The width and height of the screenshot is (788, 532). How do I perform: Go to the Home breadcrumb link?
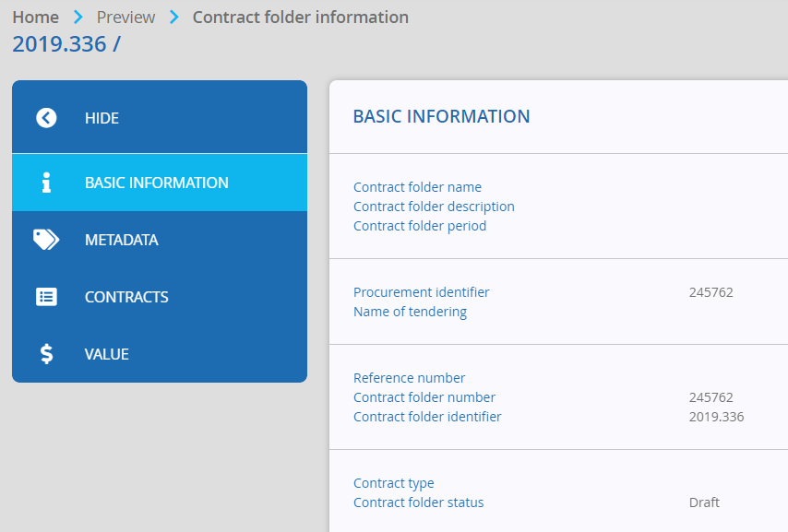click(36, 18)
